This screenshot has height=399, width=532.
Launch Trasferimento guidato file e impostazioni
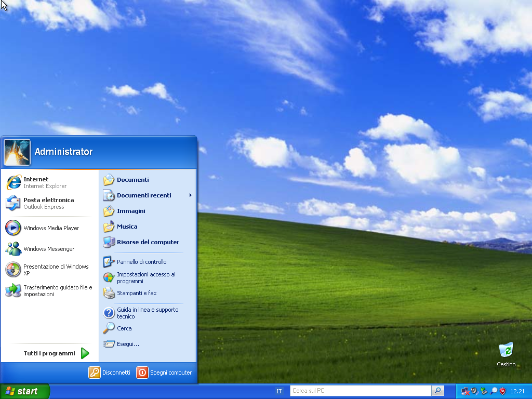49,290
